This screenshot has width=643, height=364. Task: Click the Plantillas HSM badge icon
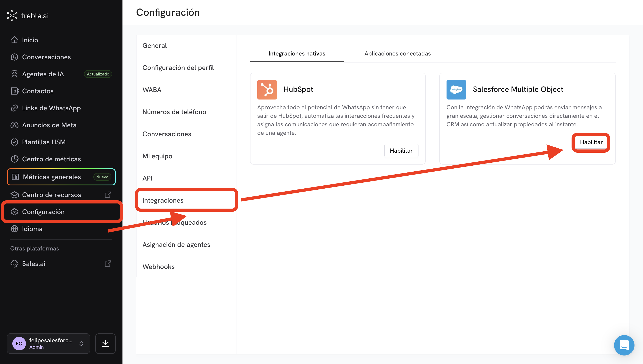pyautogui.click(x=14, y=142)
